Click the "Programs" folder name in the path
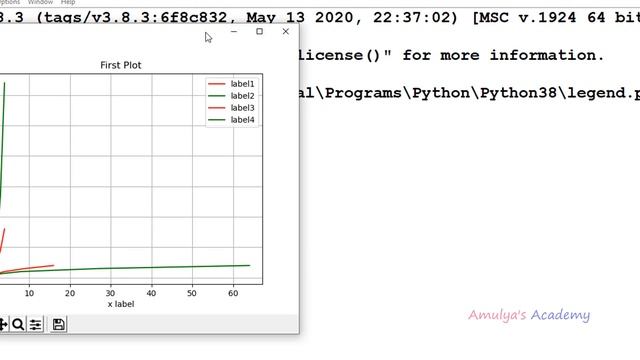 pyautogui.click(x=363, y=93)
